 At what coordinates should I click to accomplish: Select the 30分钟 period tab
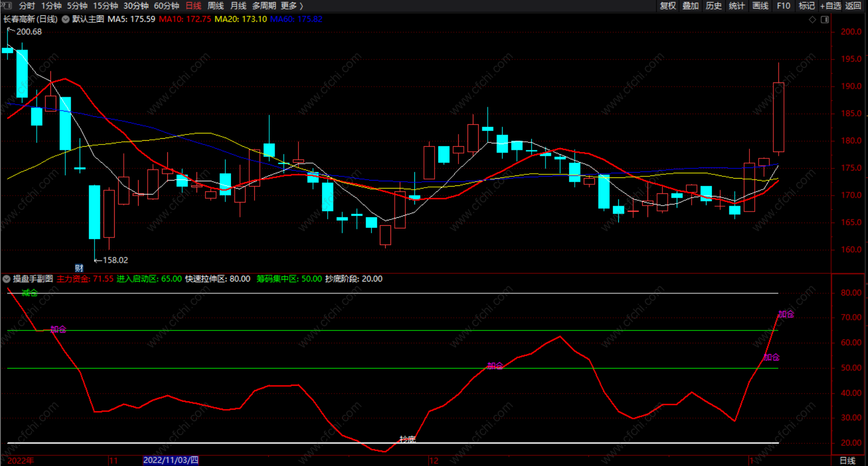pyautogui.click(x=135, y=6)
